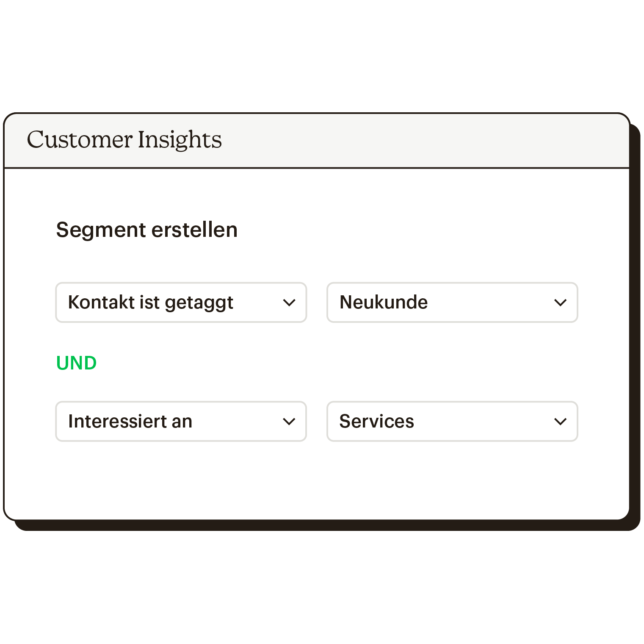This screenshot has height=644, width=644.
Task: Click empty panel area below Interessiert an dropdown
Action: (x=181, y=479)
